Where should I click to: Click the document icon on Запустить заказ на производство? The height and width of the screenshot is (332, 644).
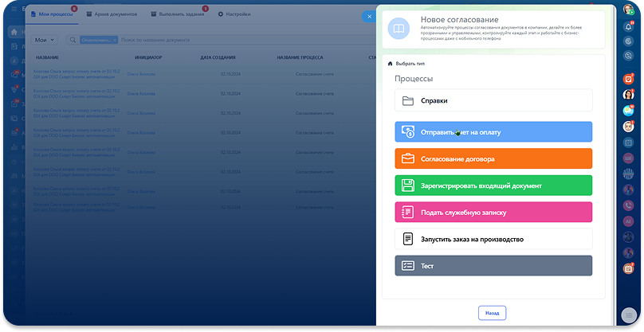point(407,239)
